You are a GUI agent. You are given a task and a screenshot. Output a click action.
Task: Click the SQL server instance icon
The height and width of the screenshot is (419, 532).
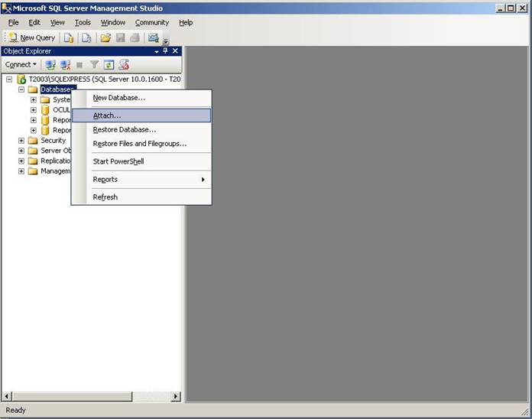[x=21, y=80]
